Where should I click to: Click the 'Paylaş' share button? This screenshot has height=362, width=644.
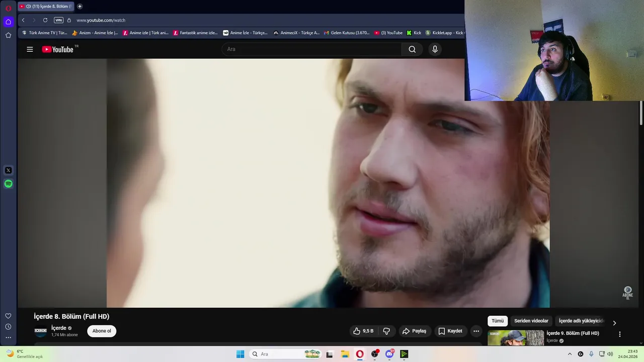click(x=414, y=331)
